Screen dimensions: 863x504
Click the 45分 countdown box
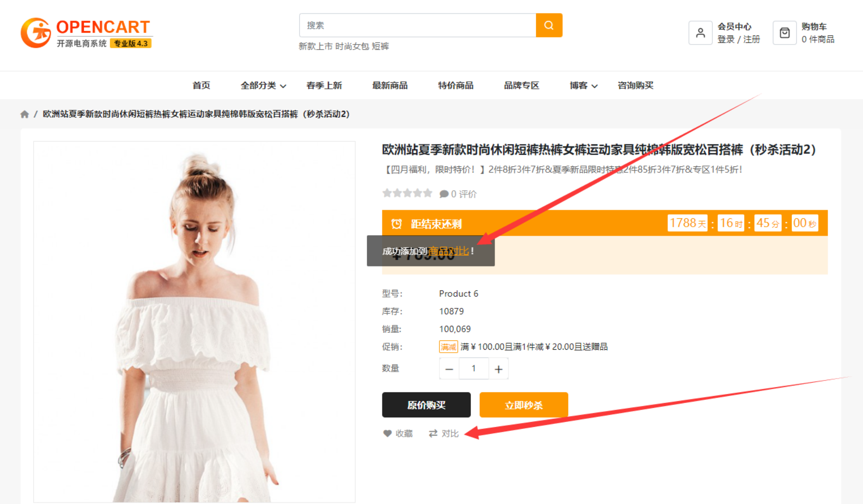coord(768,223)
